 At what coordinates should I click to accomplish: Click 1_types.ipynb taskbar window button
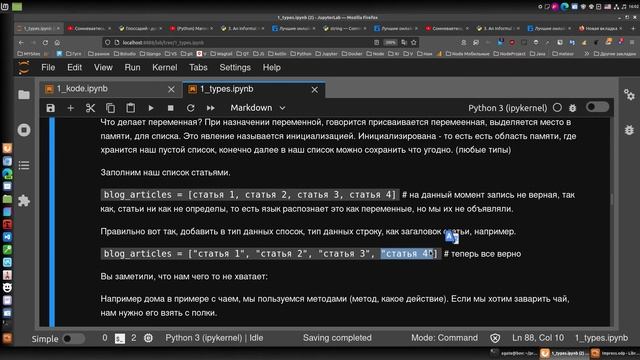click(563, 353)
